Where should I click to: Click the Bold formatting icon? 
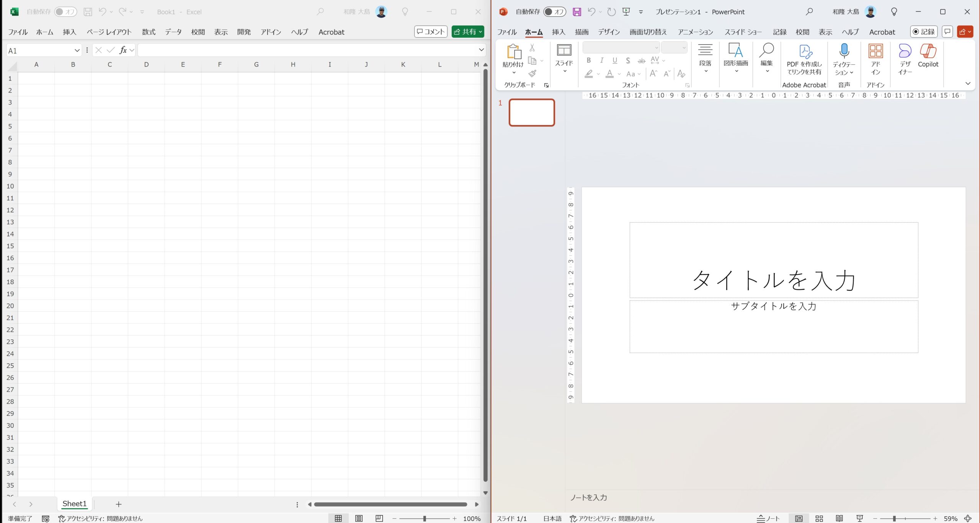point(589,60)
